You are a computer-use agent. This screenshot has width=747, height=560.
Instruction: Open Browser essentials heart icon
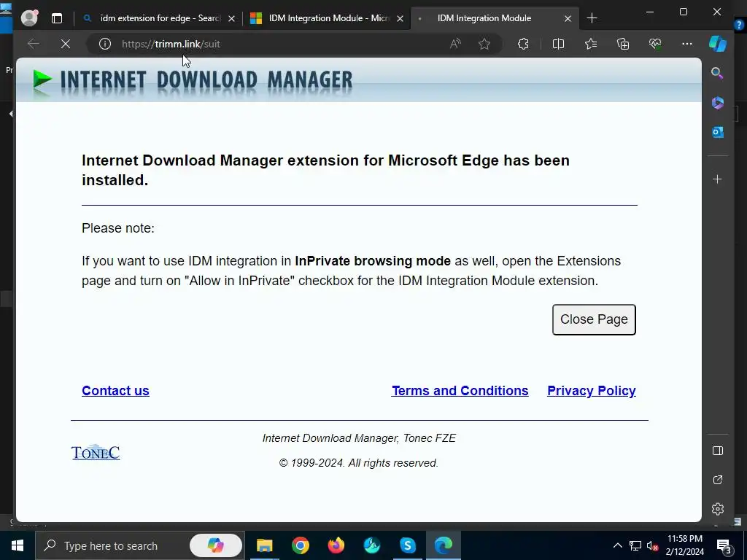tap(655, 44)
